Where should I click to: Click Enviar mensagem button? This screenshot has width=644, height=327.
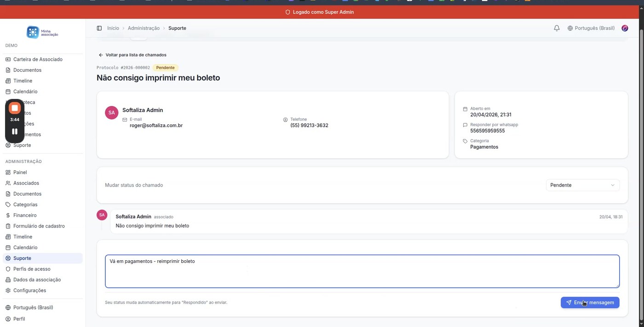[x=590, y=303]
